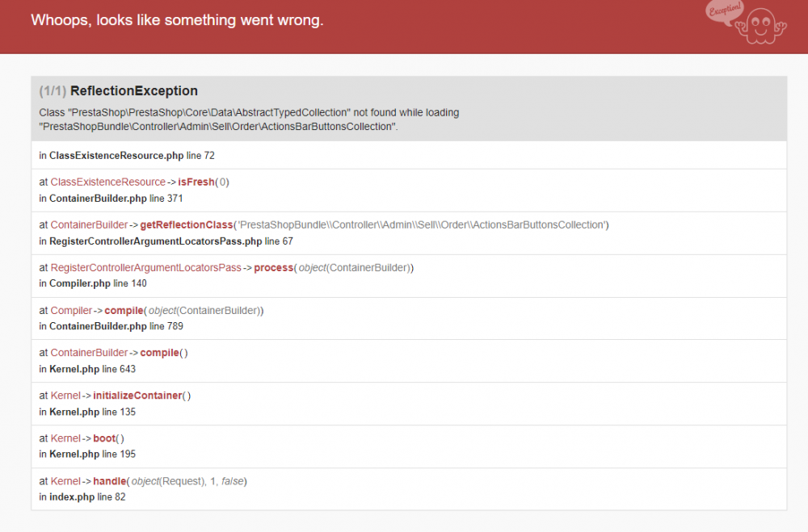This screenshot has width=808, height=532.
Task: Select the Kernel.php line 643 trace entry
Action: (x=89, y=369)
